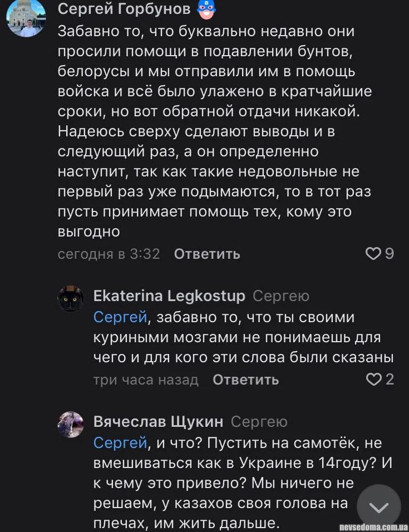The image size is (409, 532).
Task: Open the blue 'Сергей' mention in Вячеслав's reply
Action: click(120, 444)
